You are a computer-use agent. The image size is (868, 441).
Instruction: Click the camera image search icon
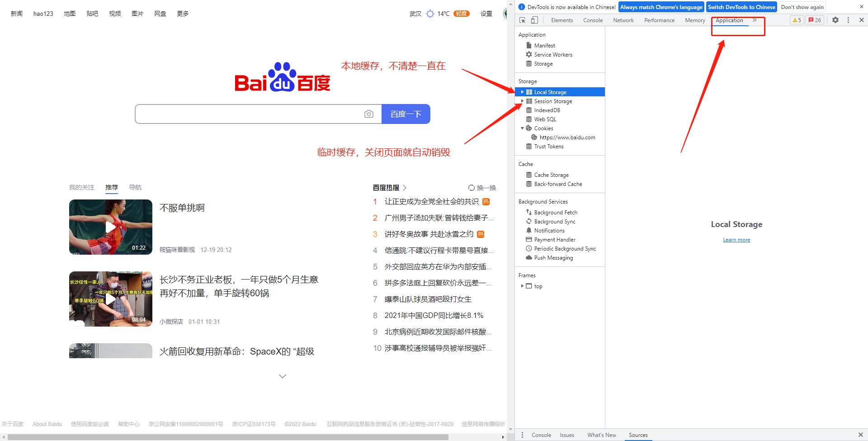[369, 114]
